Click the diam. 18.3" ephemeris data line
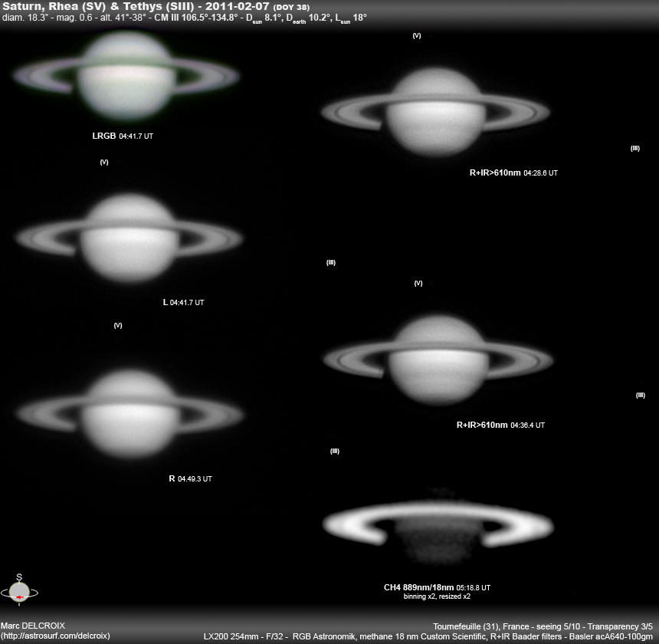 (185, 18)
